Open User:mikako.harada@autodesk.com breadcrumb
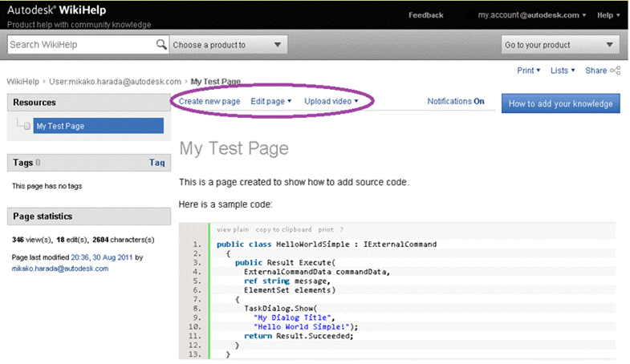 point(115,82)
